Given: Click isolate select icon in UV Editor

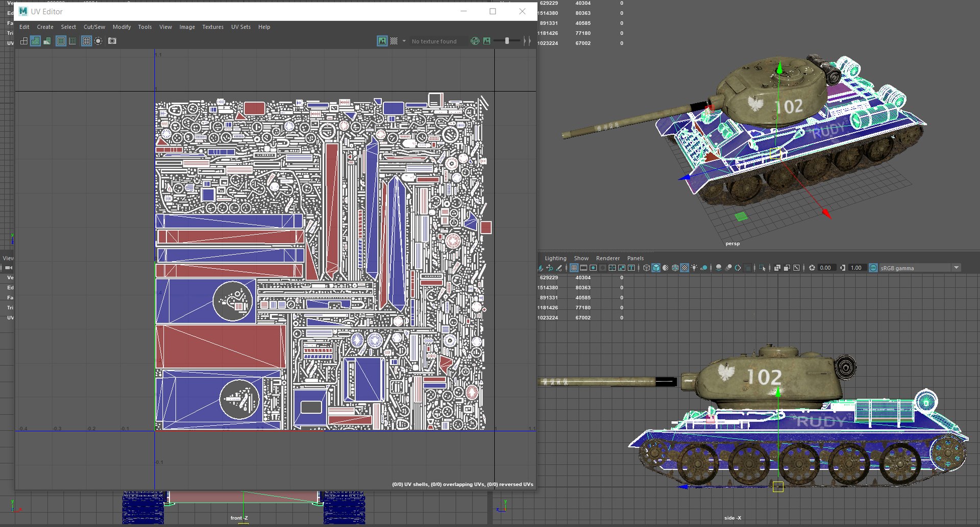Looking at the screenshot, I should pyautogui.click(x=98, y=41).
